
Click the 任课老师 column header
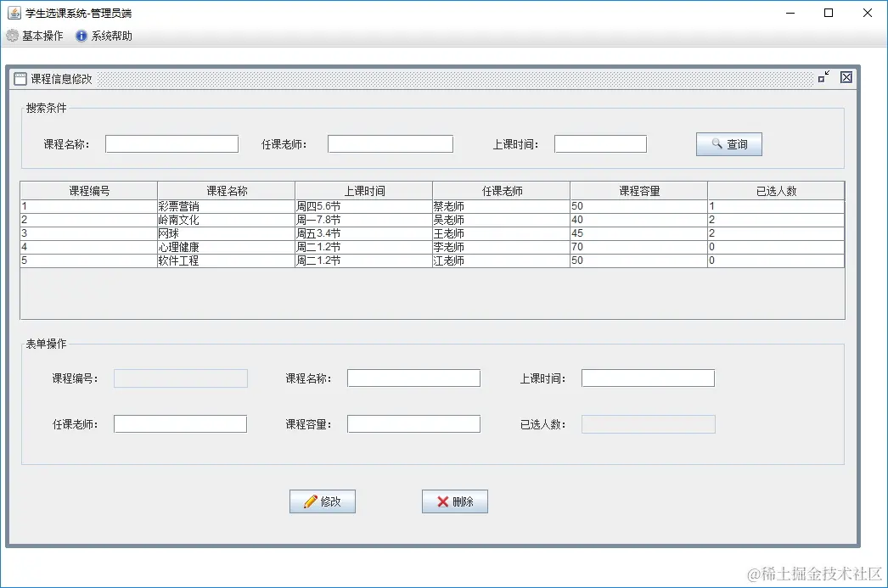(x=502, y=191)
